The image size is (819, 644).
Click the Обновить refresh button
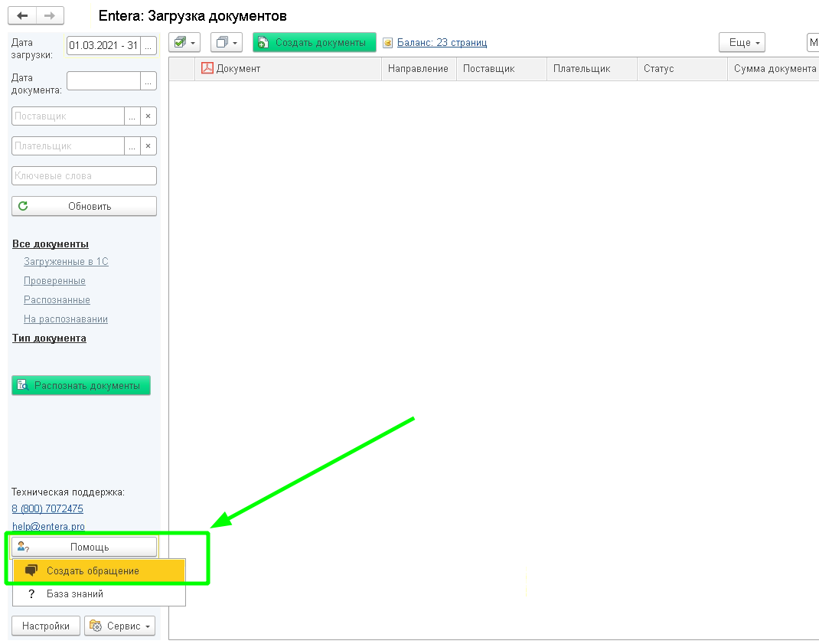pos(84,206)
